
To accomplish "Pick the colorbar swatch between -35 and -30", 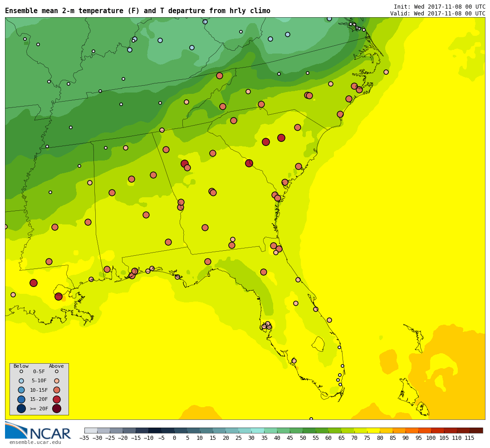I will 91,430.
